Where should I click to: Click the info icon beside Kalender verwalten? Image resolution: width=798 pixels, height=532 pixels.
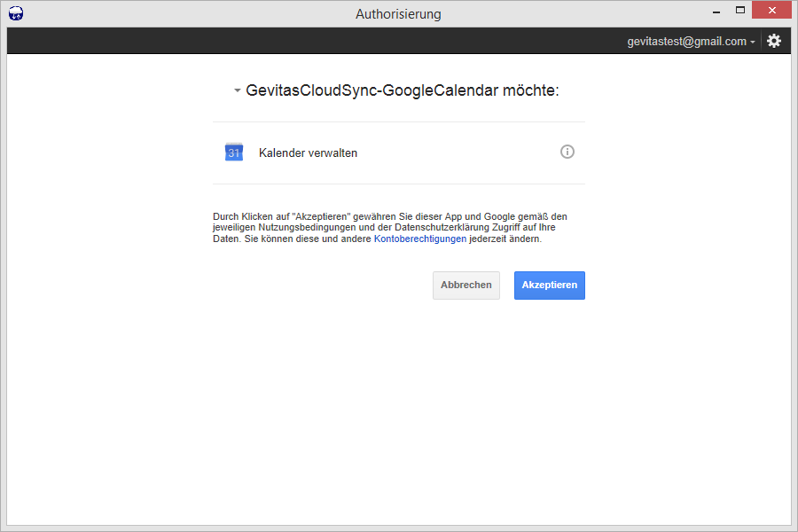pos(567,152)
